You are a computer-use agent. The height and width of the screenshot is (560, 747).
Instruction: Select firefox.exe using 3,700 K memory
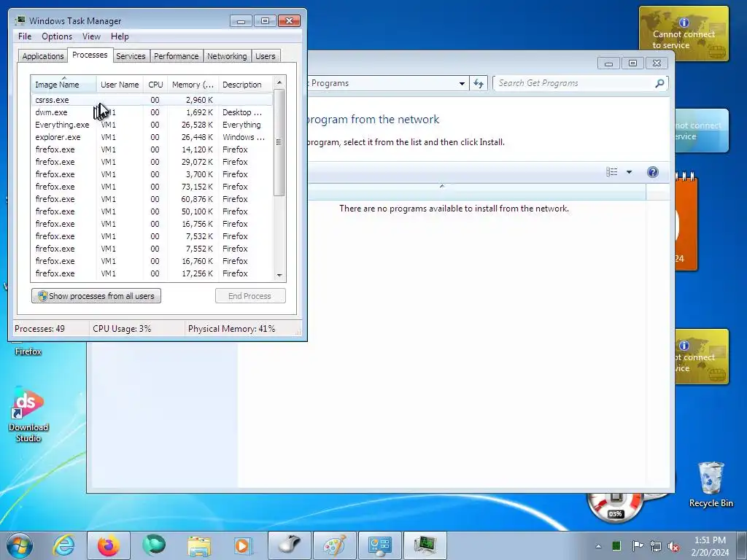coord(152,174)
